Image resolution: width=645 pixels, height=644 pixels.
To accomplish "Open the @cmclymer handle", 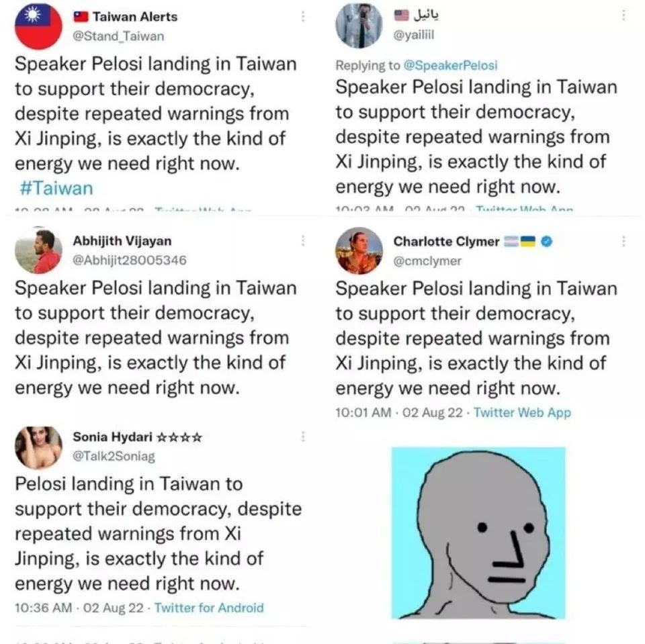I will [427, 261].
